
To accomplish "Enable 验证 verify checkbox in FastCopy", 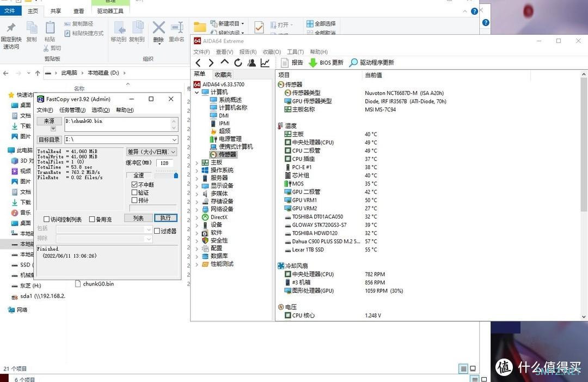I will 134,192.
